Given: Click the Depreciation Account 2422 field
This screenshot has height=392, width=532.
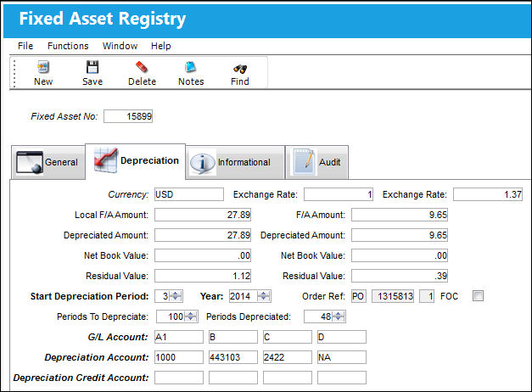Looking at the screenshot, I should coord(288,357).
